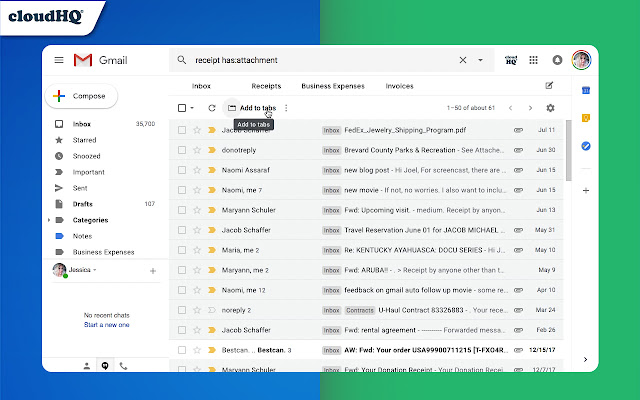This screenshot has width=640, height=400.
Task: Toggle importance marker on noreply email
Action: pos(211,310)
